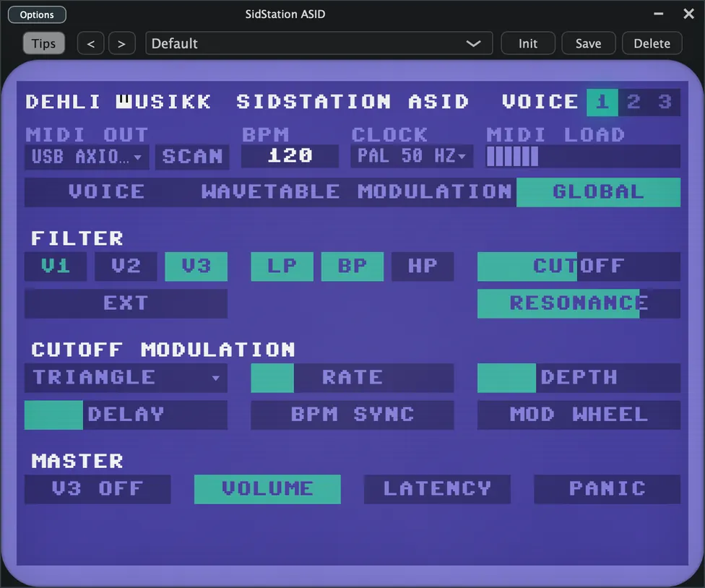This screenshot has width=705, height=588.
Task: Close the SidStation ASID window
Action: 689,14
